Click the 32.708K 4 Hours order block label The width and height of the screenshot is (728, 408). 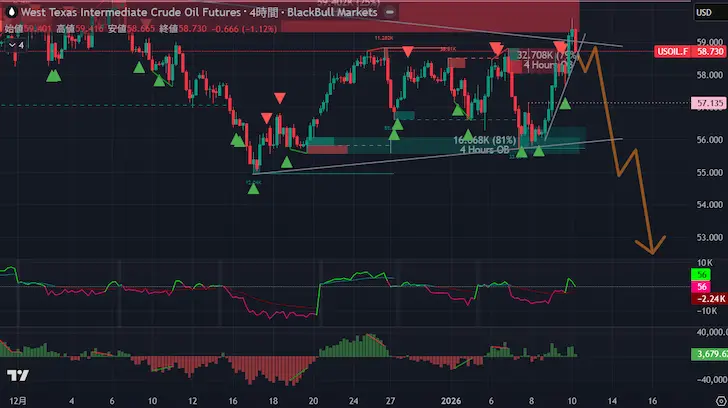pyautogui.click(x=544, y=60)
